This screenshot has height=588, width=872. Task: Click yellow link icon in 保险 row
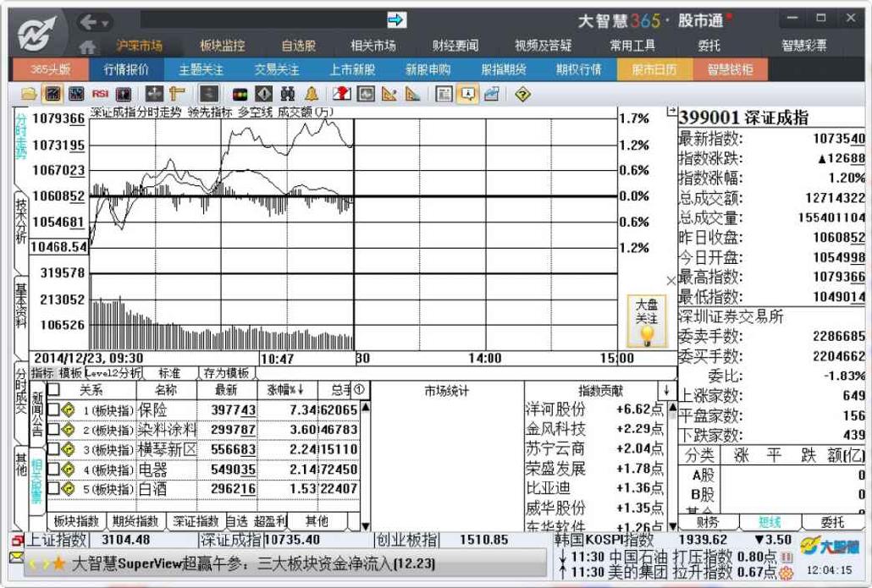pos(69,410)
